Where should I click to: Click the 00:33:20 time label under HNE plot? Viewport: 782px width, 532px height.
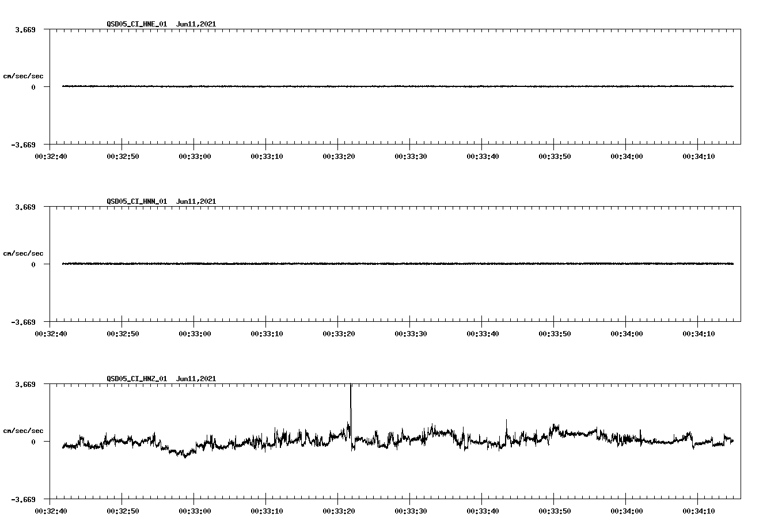(339, 156)
